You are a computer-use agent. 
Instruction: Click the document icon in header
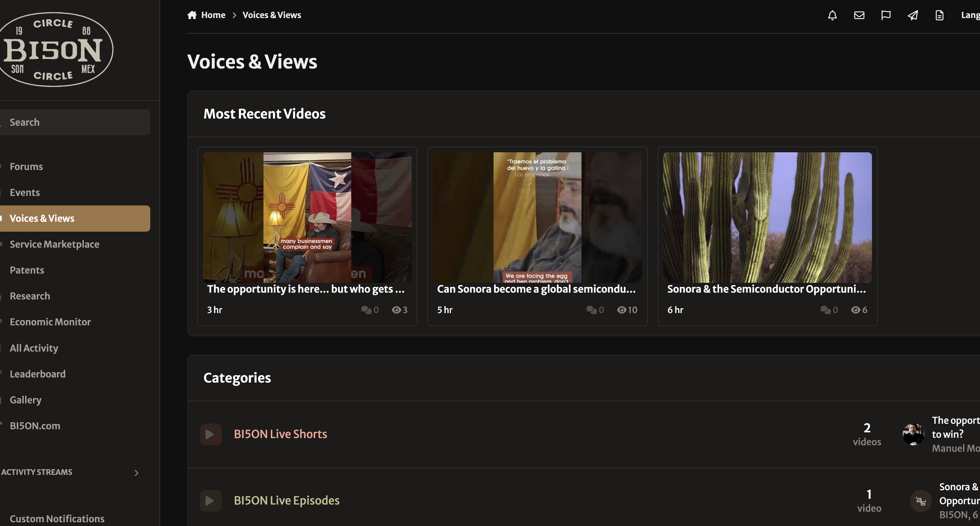point(939,15)
